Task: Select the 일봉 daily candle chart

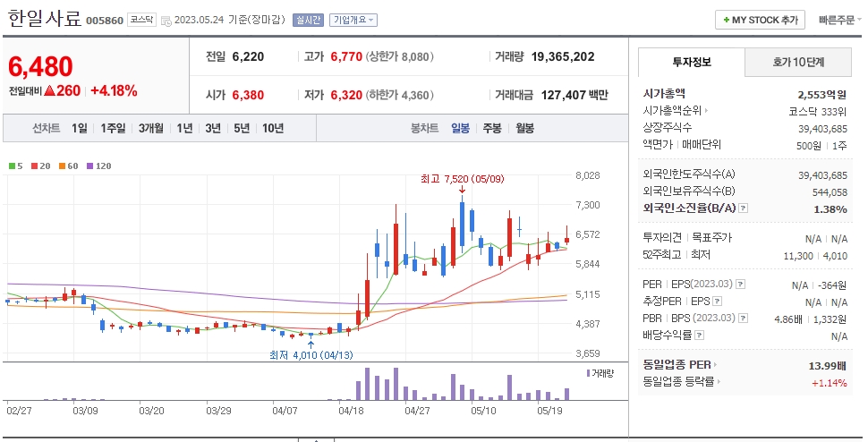Action: click(x=461, y=128)
